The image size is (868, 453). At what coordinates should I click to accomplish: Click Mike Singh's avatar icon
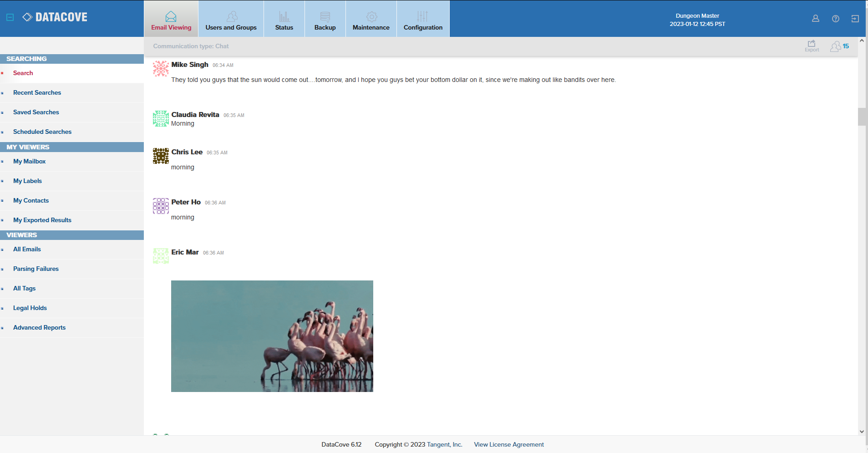pyautogui.click(x=161, y=69)
